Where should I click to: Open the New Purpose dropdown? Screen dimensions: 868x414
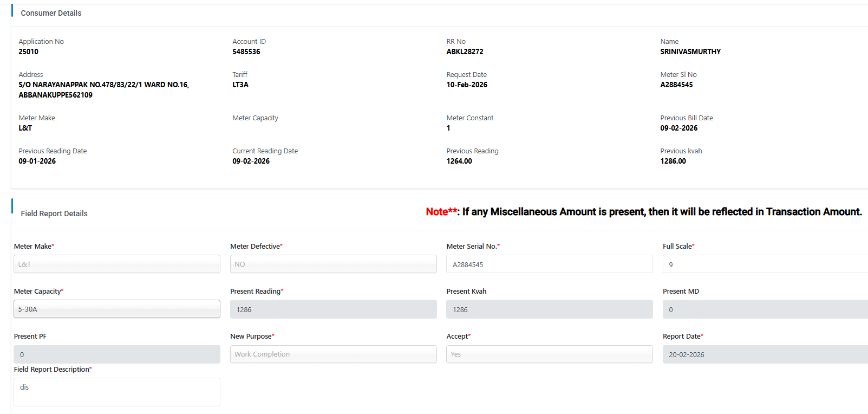(x=333, y=354)
